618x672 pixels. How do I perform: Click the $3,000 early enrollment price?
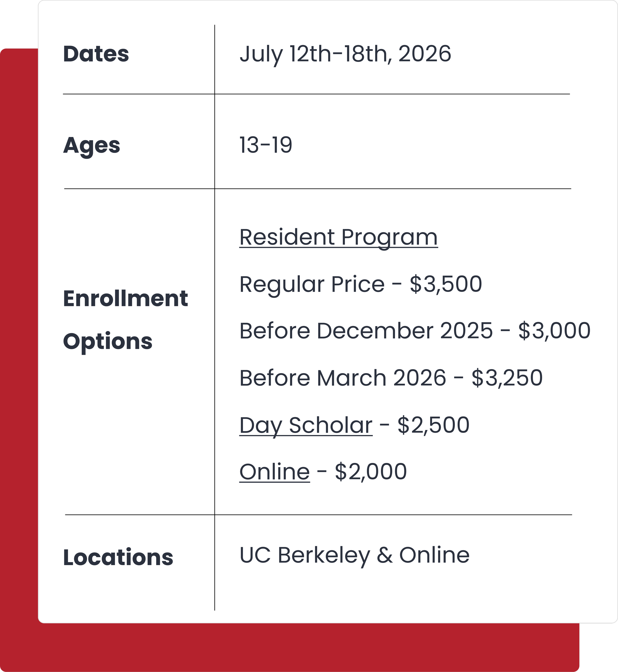pos(554,331)
